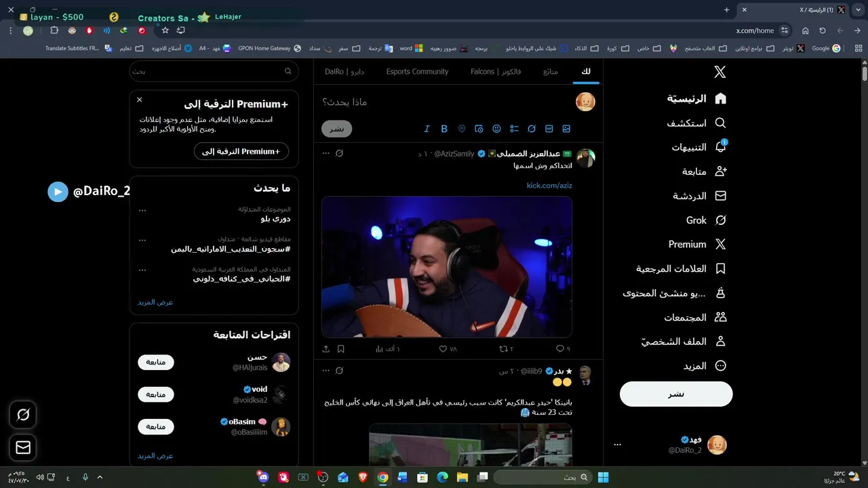Add media image icon in composer

(x=566, y=129)
